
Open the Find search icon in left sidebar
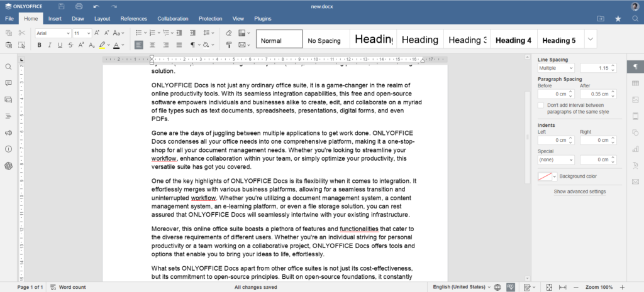point(8,67)
